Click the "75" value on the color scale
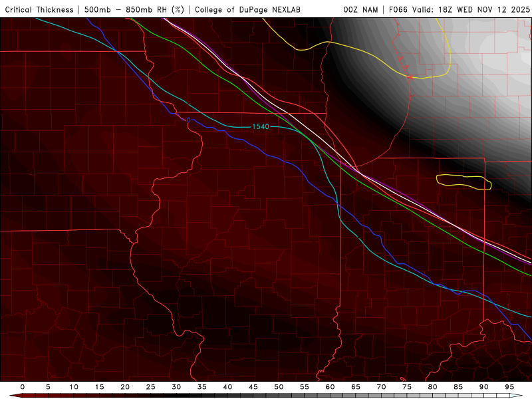 407,387
